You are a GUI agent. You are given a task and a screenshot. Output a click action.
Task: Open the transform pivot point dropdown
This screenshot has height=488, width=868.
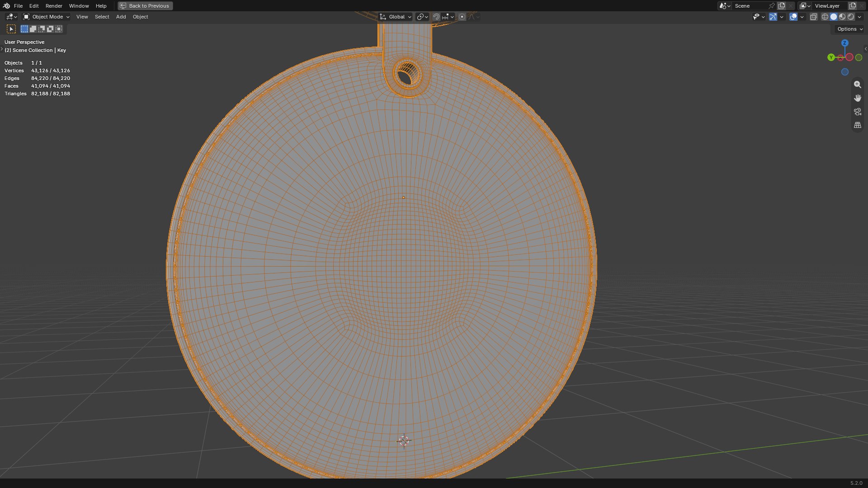coord(422,17)
